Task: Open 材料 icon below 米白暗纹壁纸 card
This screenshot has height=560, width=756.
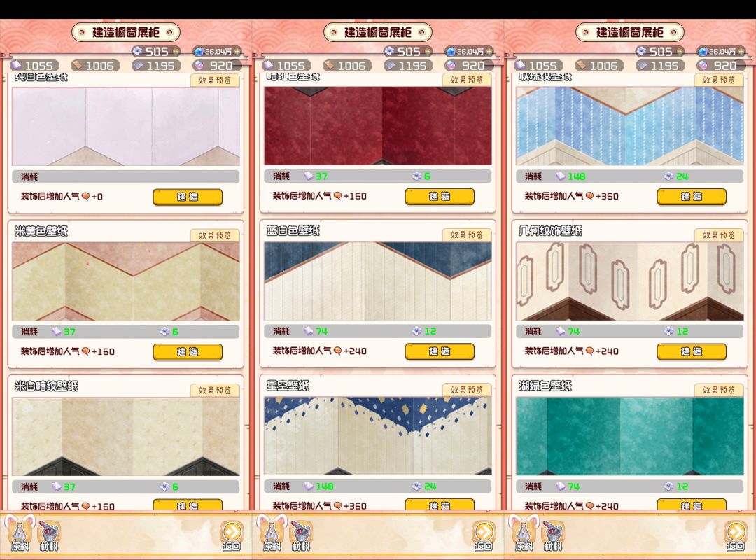Action: pyautogui.click(x=49, y=535)
